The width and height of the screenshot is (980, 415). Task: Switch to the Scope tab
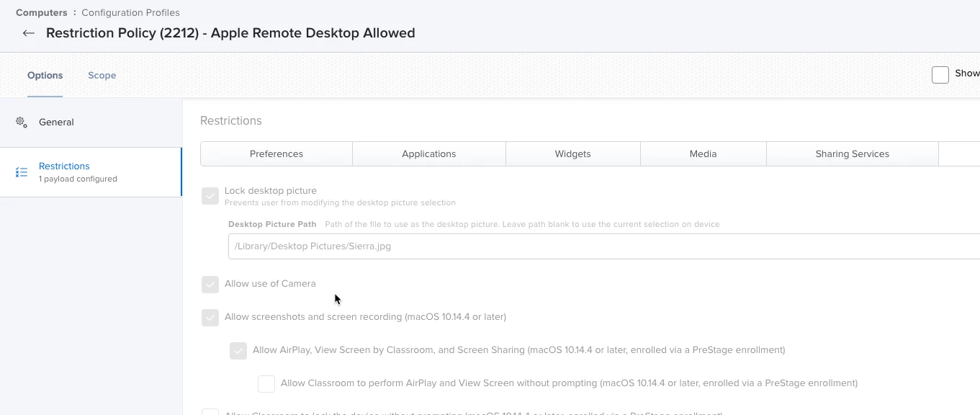pyautogui.click(x=102, y=75)
